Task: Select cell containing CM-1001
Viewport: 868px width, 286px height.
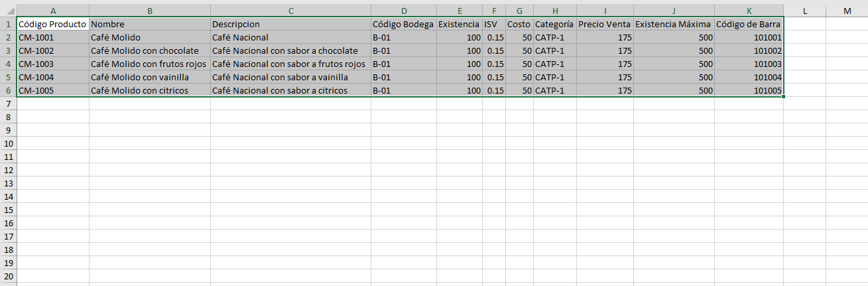Action: click(x=53, y=37)
